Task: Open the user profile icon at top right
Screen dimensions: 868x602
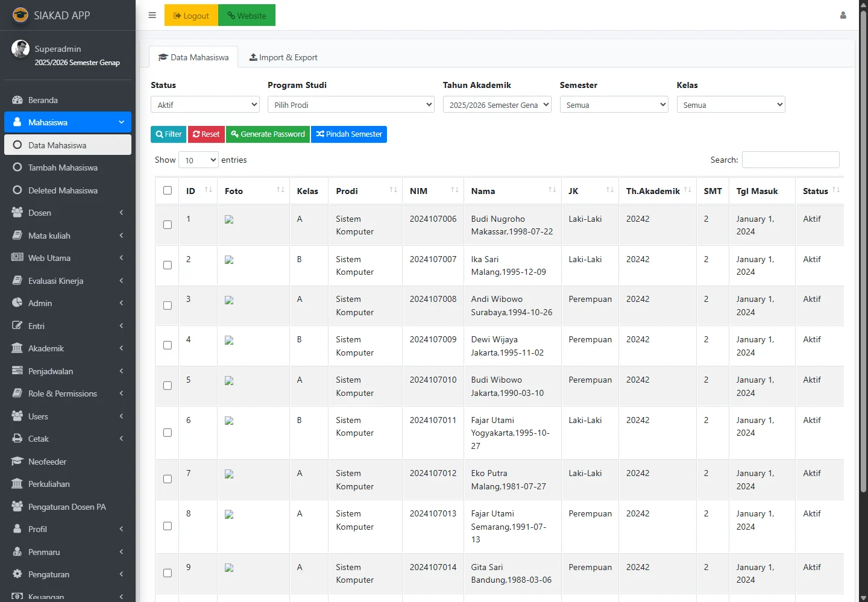Action: pyautogui.click(x=843, y=15)
